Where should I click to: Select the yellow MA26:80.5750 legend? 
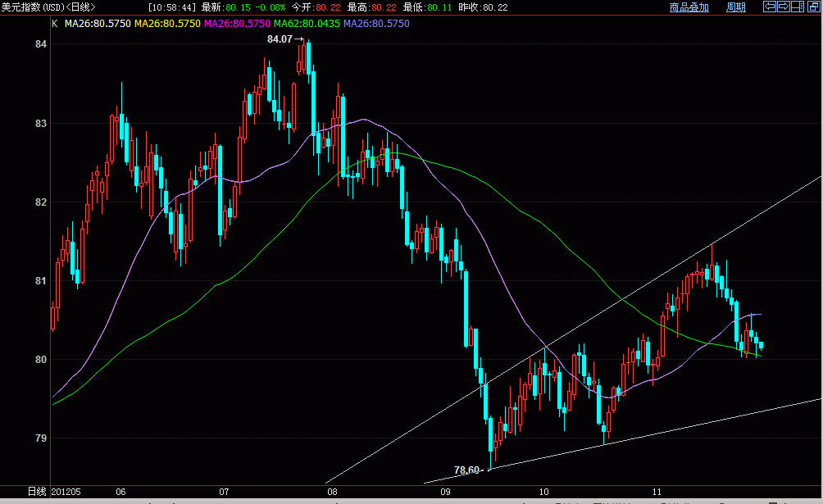pyautogui.click(x=167, y=24)
